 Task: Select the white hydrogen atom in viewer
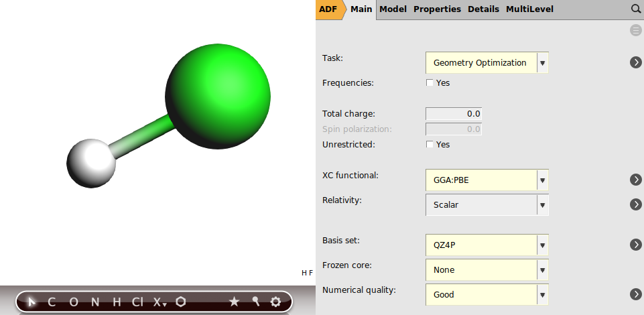[91, 164]
